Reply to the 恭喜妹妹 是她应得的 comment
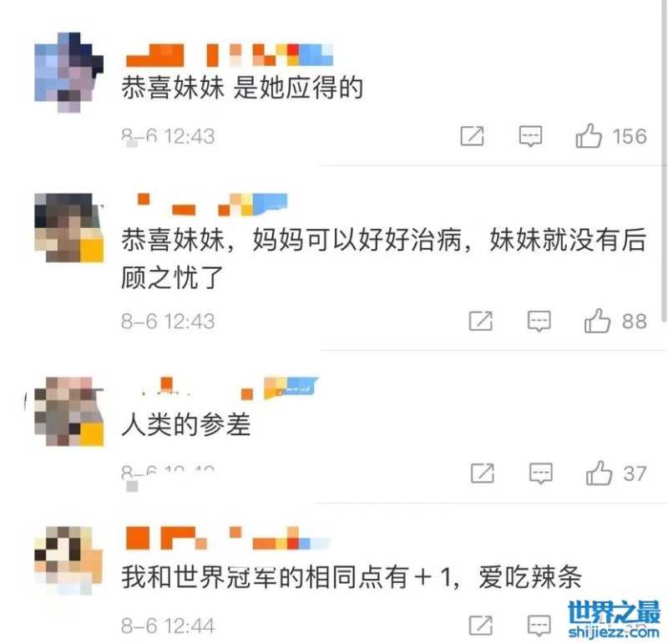 tap(530, 136)
